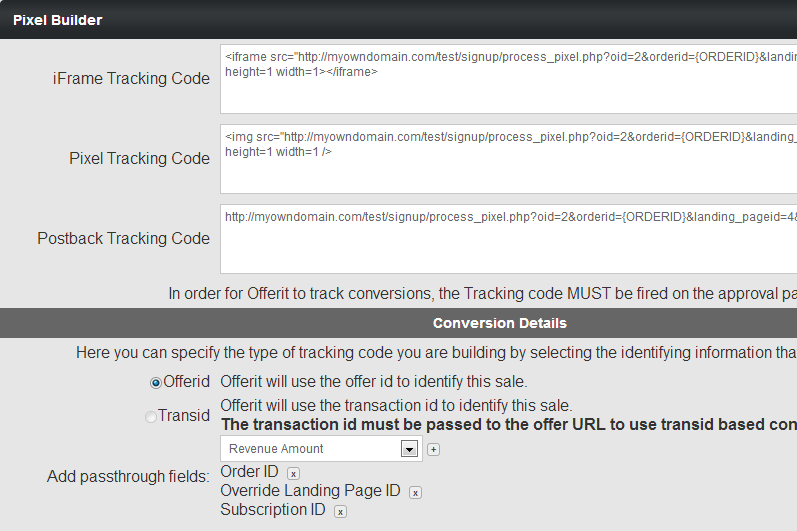The image size is (797, 531).
Task: Open the Revenue Amount dropdown arrow
Action: coord(409,449)
